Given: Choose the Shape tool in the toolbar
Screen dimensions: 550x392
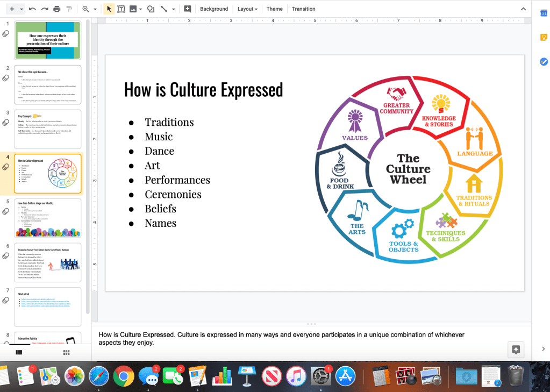Looking at the screenshot, I should 151,9.
